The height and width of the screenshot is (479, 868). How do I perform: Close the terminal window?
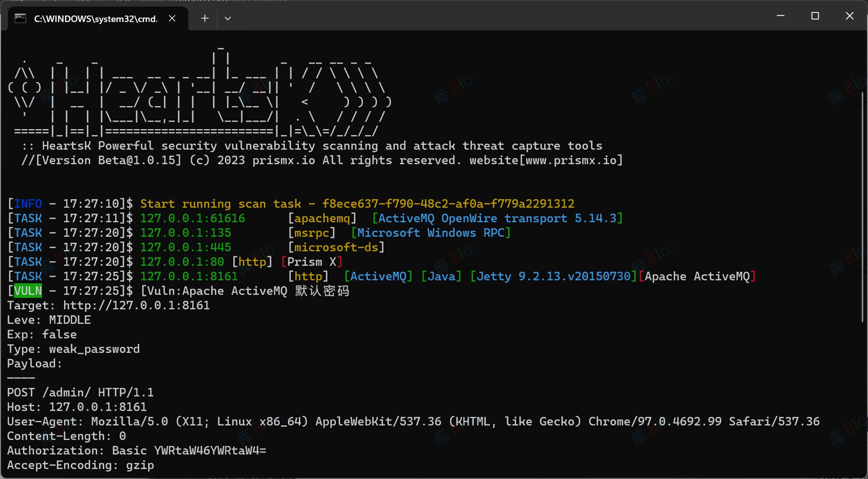[849, 16]
